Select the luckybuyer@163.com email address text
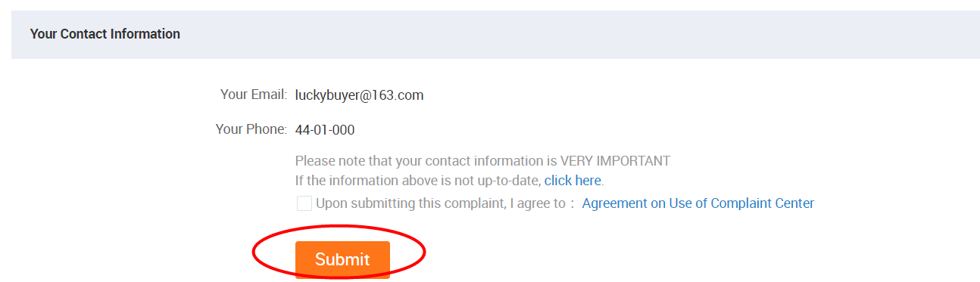 pos(359,95)
